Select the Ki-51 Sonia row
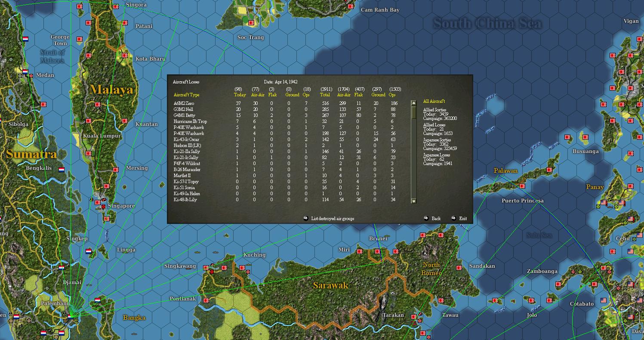Image resolution: width=644 pixels, height=340 pixels. (x=285, y=187)
